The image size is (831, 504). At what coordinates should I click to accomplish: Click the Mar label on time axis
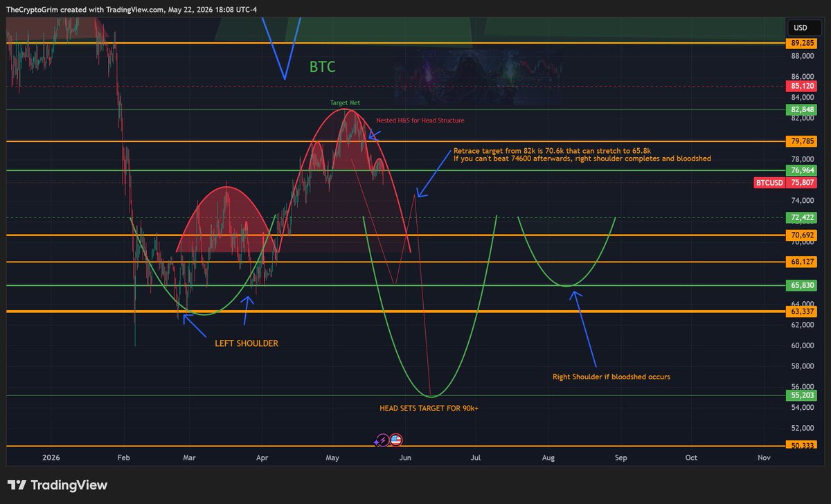(x=190, y=458)
